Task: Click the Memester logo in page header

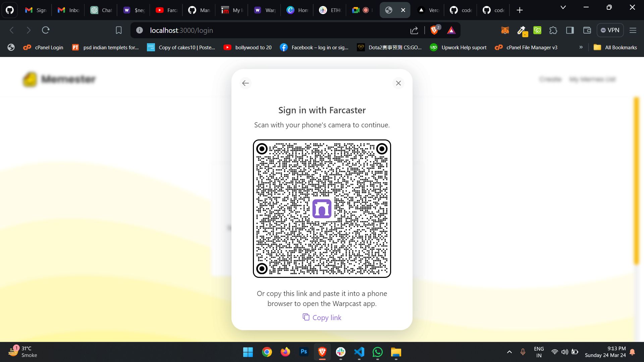Action: 59,79
